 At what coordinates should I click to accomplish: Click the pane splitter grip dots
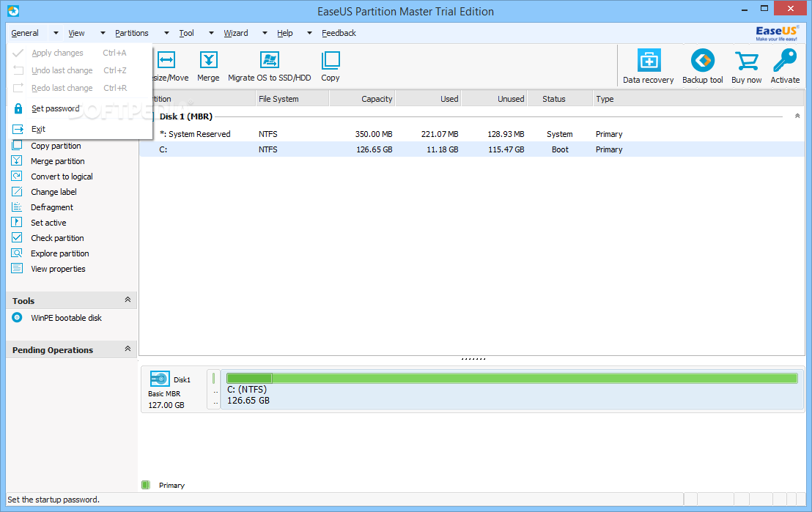pyautogui.click(x=473, y=358)
